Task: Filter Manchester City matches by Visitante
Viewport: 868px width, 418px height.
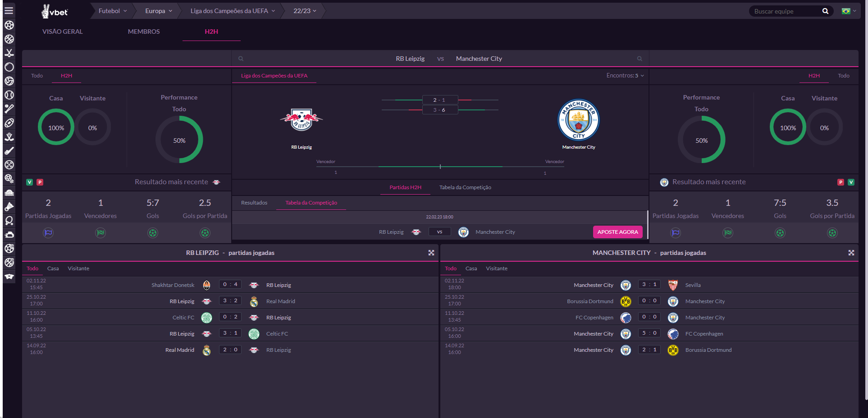Action: (497, 268)
